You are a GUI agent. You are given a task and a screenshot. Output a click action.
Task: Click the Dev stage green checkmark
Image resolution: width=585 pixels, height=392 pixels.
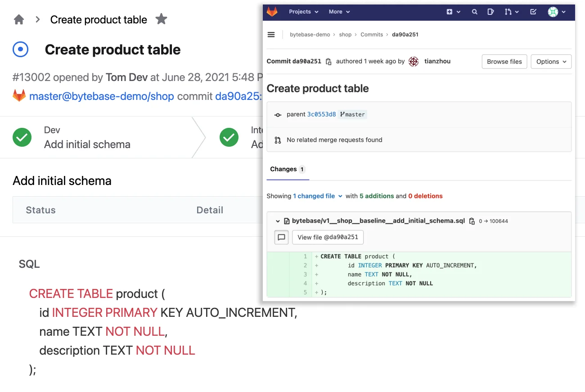pyautogui.click(x=22, y=137)
